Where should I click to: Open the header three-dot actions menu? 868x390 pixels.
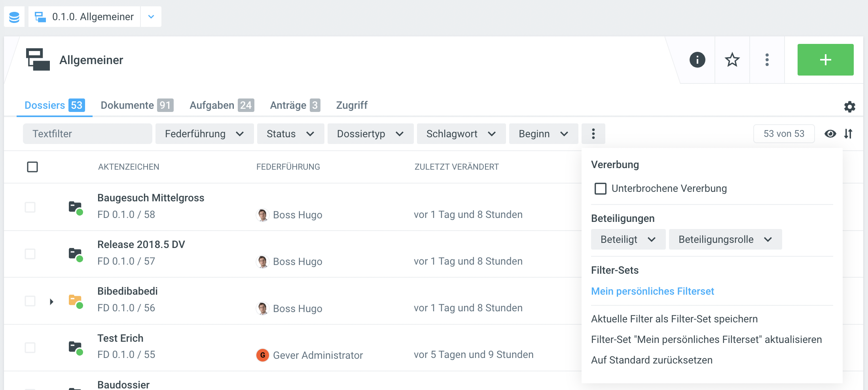(x=767, y=60)
